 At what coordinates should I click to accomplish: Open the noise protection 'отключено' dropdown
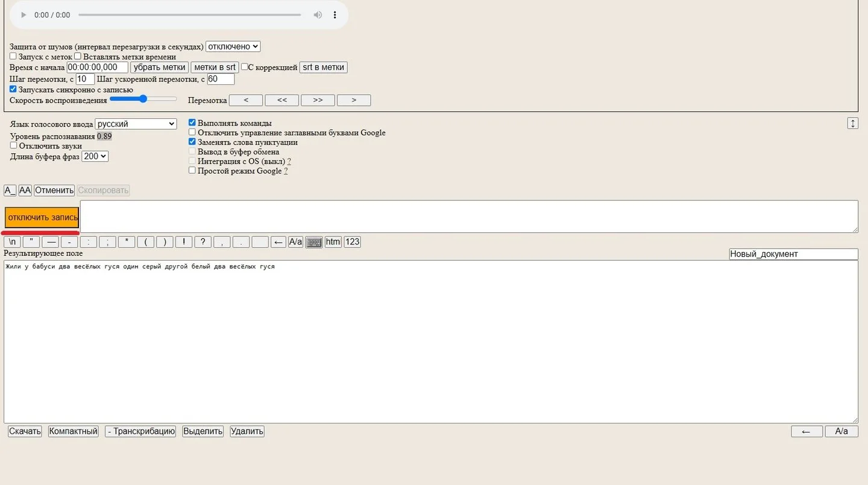pyautogui.click(x=233, y=46)
